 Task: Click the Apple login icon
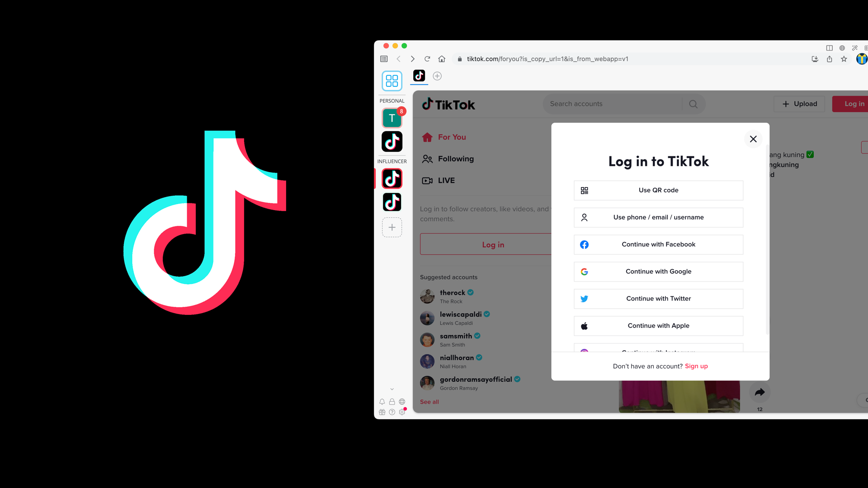pyautogui.click(x=584, y=325)
